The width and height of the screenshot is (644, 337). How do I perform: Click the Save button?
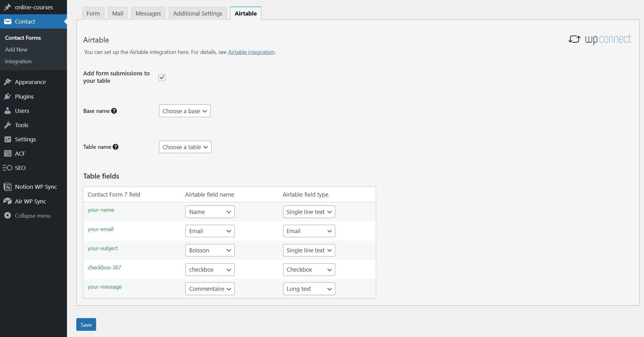coord(86,325)
